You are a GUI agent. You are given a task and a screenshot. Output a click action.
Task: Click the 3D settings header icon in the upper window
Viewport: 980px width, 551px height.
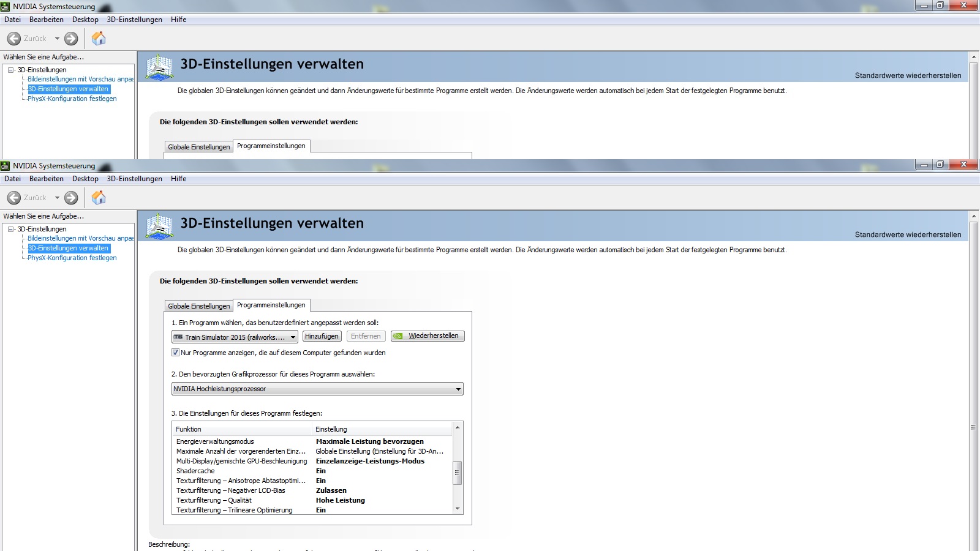point(160,67)
